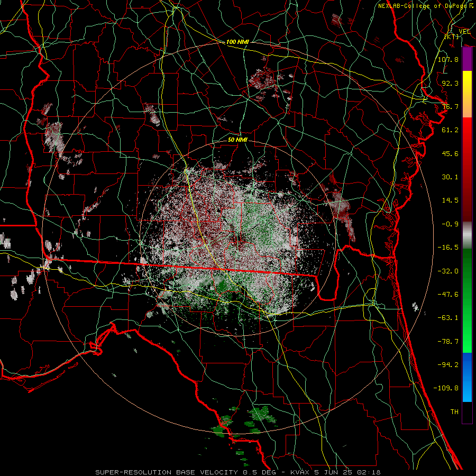Click the 45.6 velocity scale value
The width and height of the screenshot is (476, 476).
(450, 153)
